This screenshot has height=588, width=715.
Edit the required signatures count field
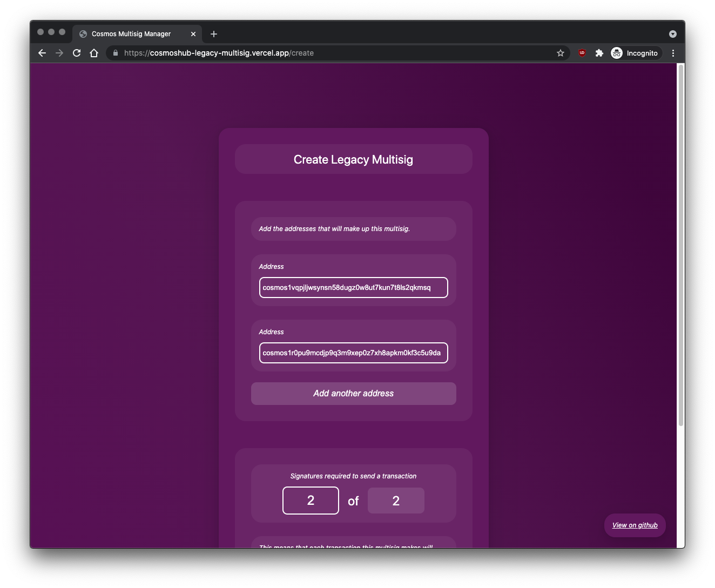(311, 501)
